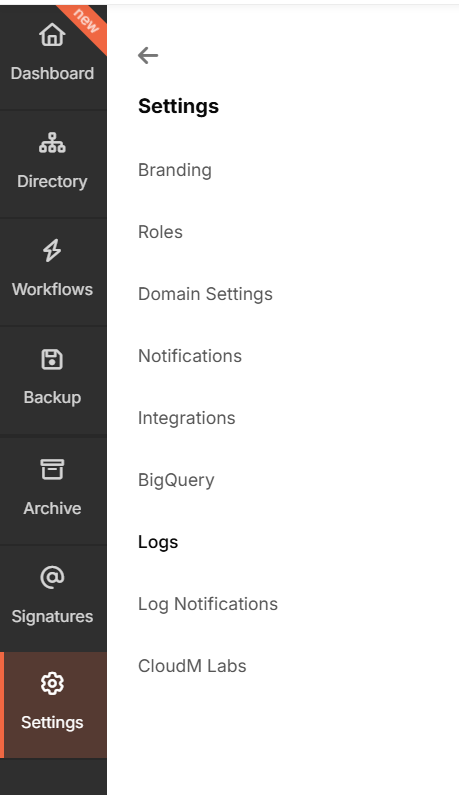Click the Signatures label in sidebar

coord(52,617)
